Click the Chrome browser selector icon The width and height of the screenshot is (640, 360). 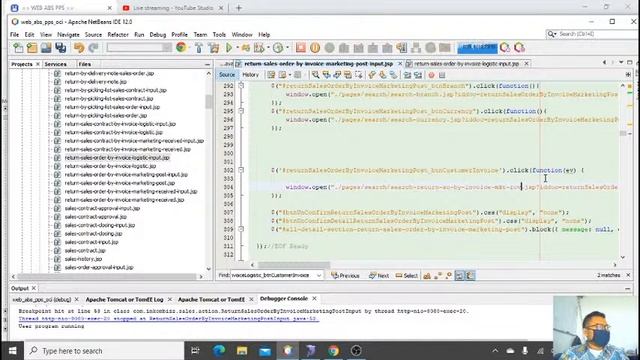[x=181, y=48]
